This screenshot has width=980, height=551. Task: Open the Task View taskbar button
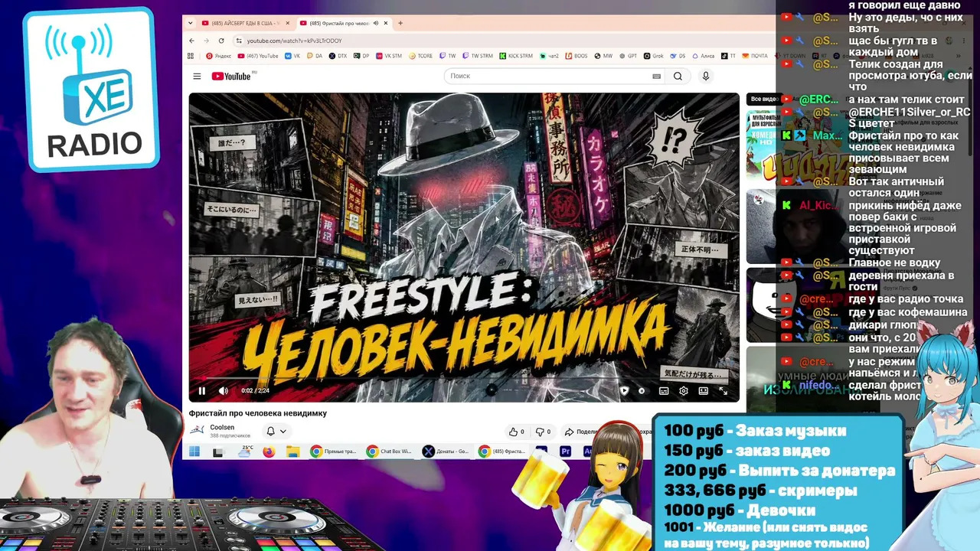(218, 452)
